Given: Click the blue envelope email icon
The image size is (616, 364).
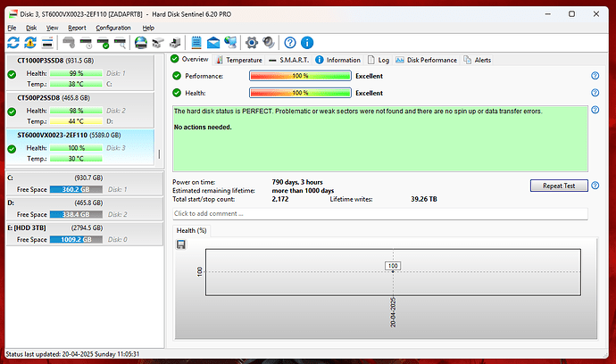Looking at the screenshot, I should pyautogui.click(x=213, y=43).
